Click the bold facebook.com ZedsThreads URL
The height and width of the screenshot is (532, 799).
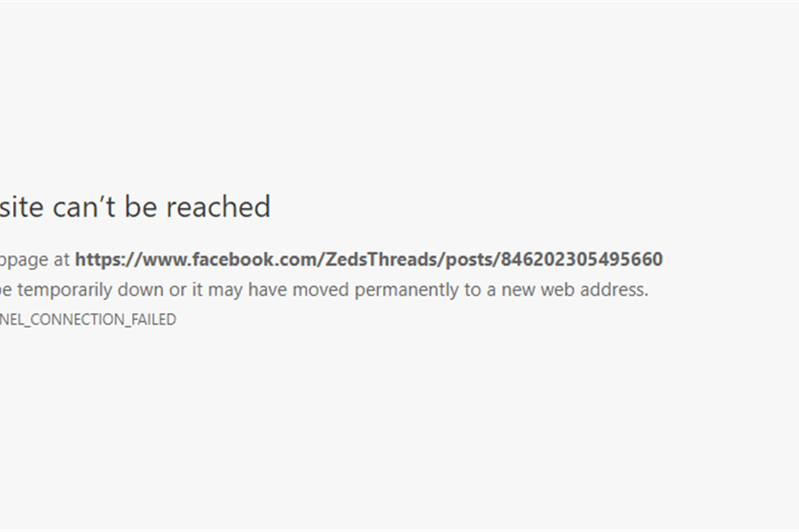coord(369,259)
